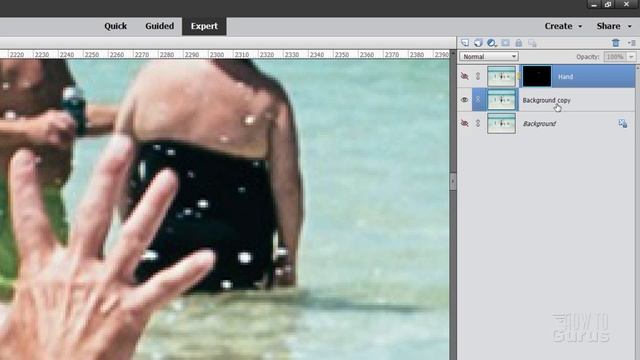
Task: Open the Normal blend mode dropdown
Action: point(489,56)
